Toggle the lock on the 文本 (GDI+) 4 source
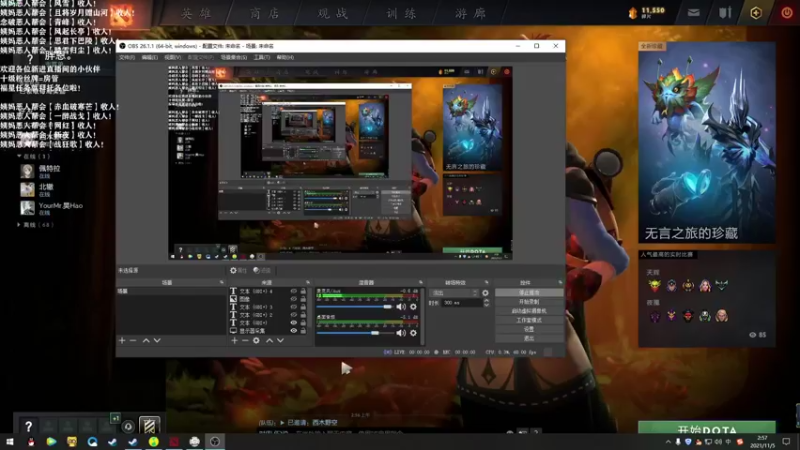 click(x=303, y=291)
